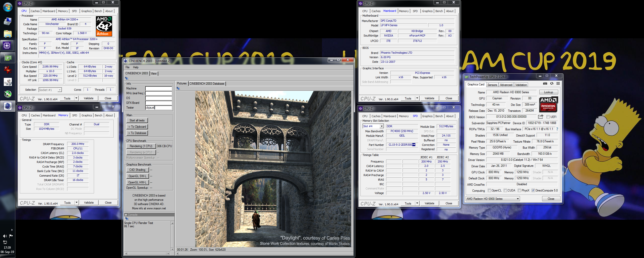This screenshot has height=258, width=644.
Task: Click Validate in Memory tab CPU-Z window
Action: [89, 203]
